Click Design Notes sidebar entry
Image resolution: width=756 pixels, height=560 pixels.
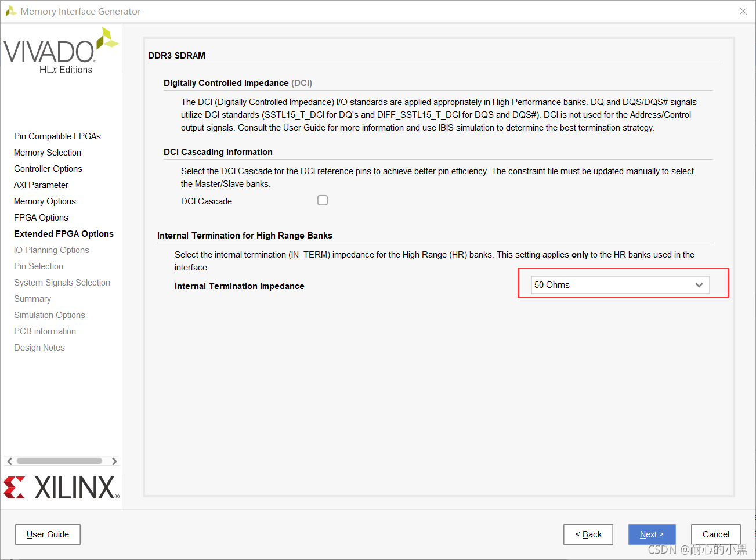click(39, 348)
